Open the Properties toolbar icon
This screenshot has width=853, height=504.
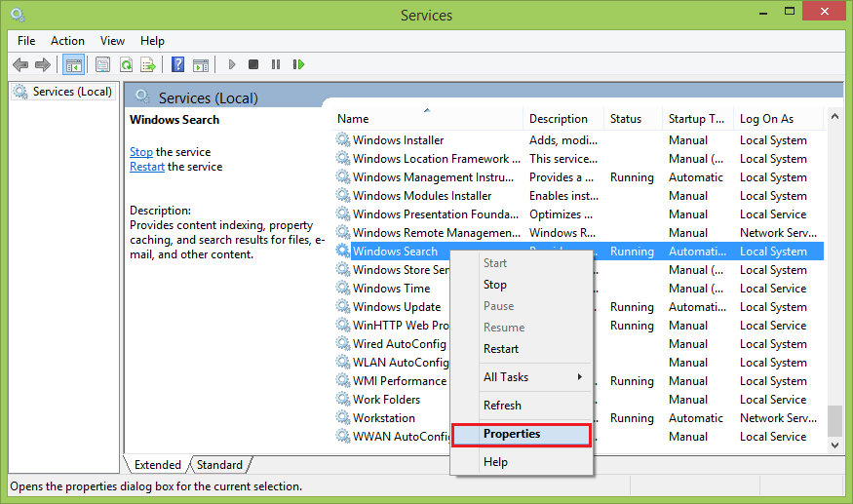click(102, 64)
